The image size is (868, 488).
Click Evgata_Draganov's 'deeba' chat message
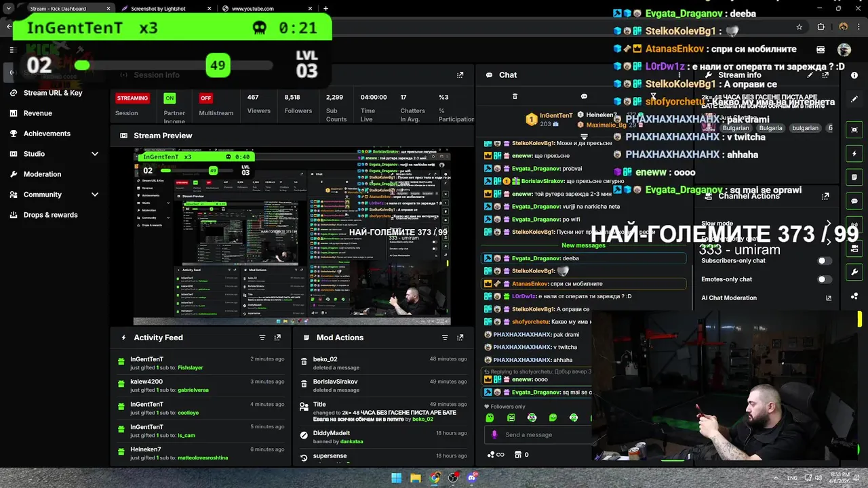click(x=585, y=258)
